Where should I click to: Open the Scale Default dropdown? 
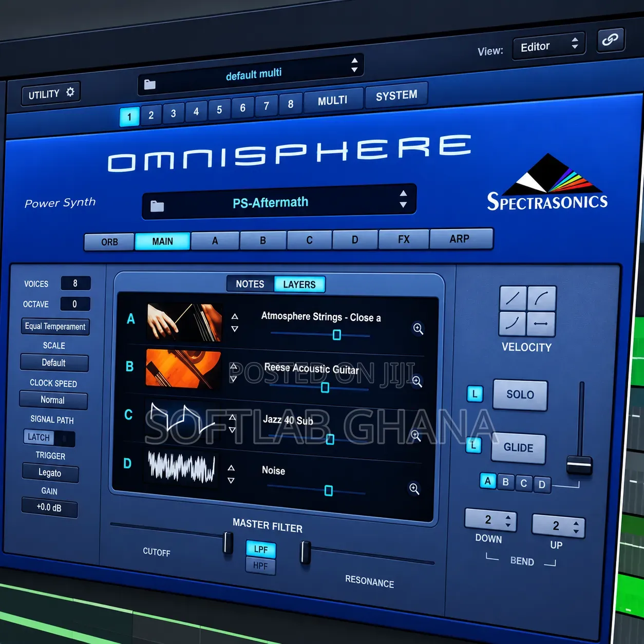pos(54,363)
